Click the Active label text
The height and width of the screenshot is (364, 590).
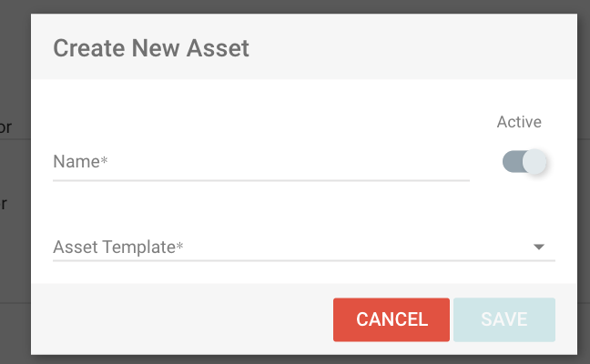pyautogui.click(x=519, y=122)
